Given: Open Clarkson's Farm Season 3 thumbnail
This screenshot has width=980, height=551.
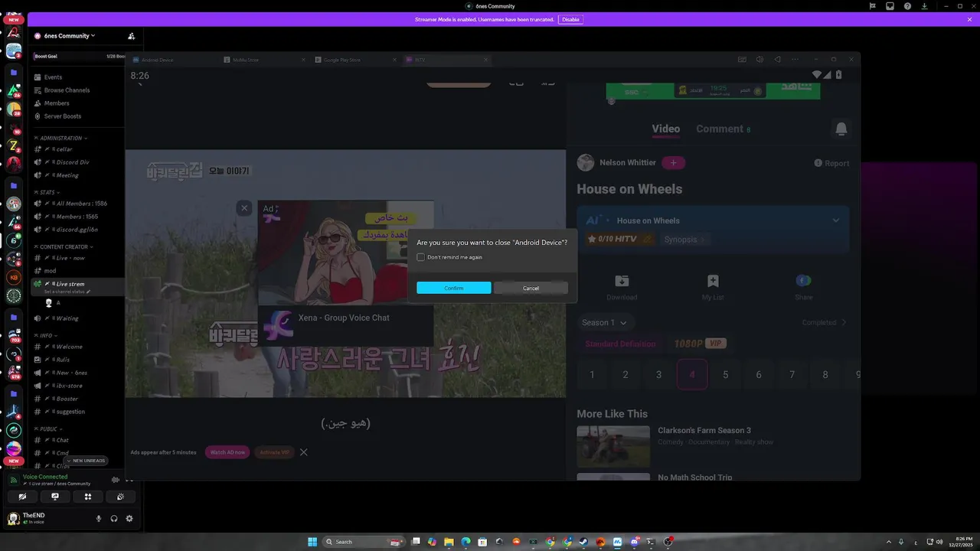Looking at the screenshot, I should tap(613, 446).
